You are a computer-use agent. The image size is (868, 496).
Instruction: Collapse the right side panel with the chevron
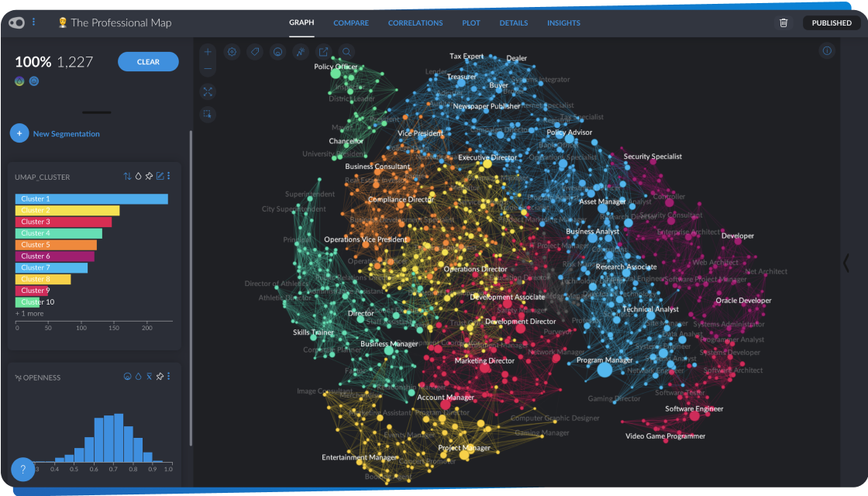click(846, 263)
